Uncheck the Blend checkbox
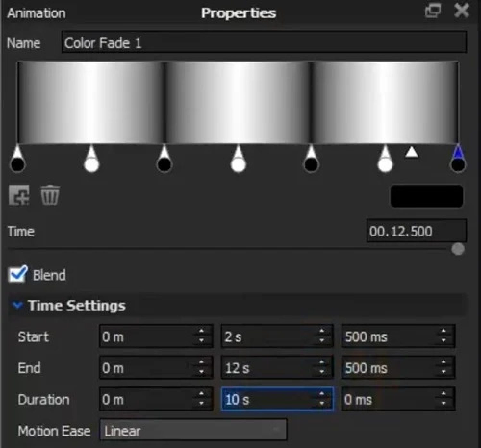This screenshot has height=448, width=481. coord(17,275)
